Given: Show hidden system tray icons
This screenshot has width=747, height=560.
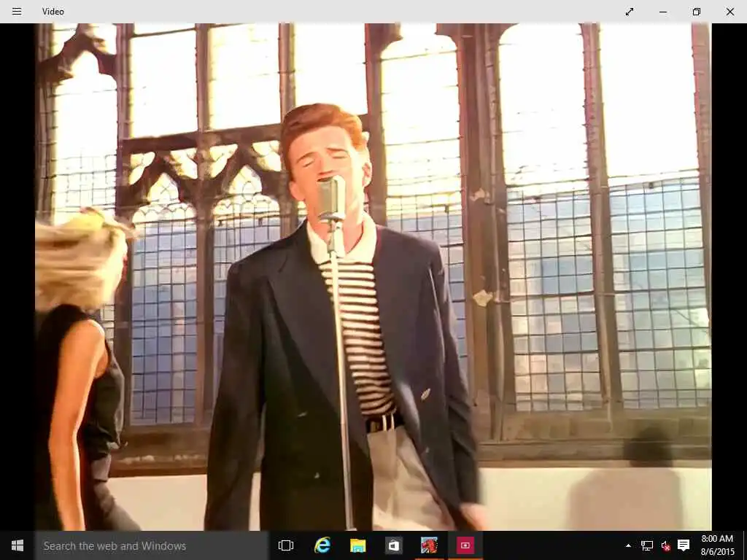Looking at the screenshot, I should tap(628, 545).
